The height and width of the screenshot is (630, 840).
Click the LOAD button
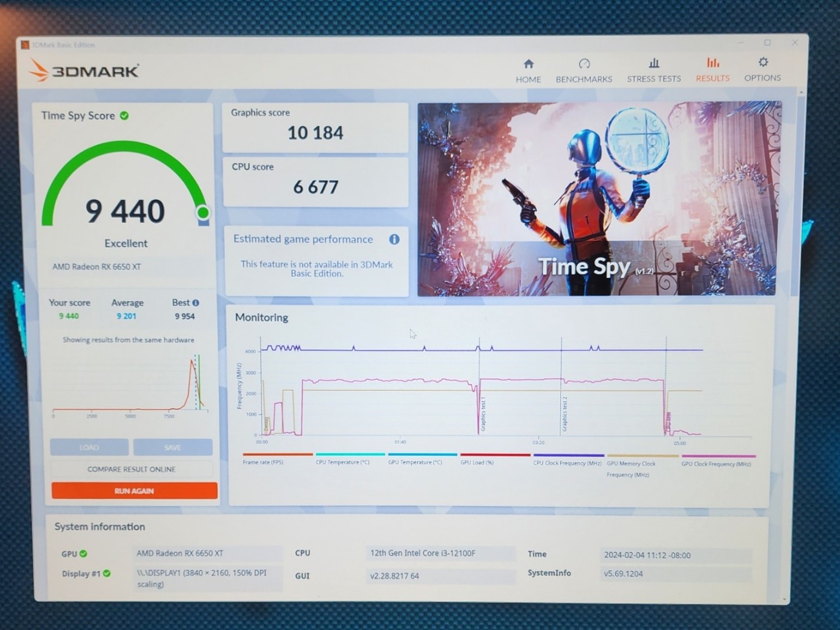tap(89, 447)
